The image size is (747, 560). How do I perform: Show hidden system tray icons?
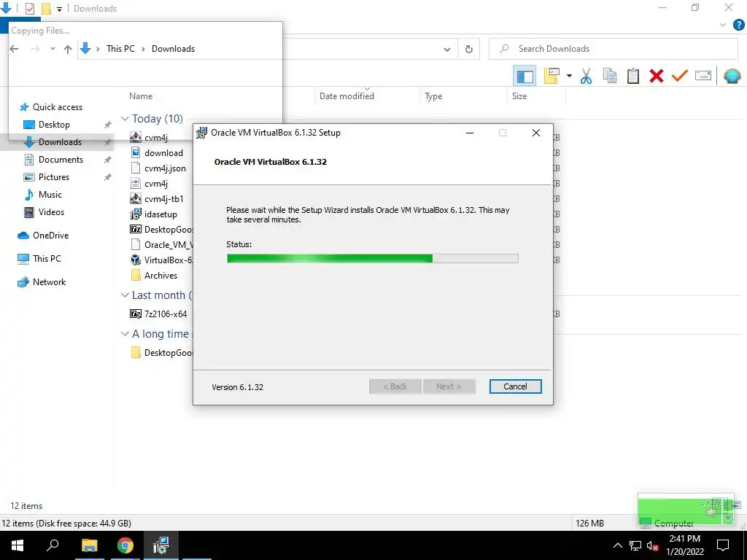(x=617, y=545)
